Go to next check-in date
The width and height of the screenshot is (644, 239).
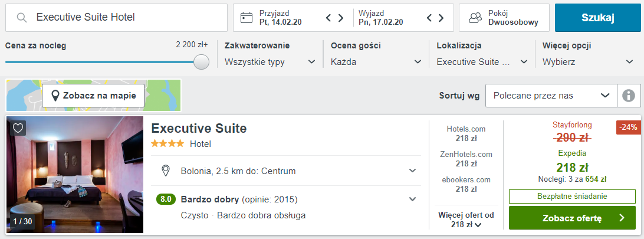(x=341, y=18)
